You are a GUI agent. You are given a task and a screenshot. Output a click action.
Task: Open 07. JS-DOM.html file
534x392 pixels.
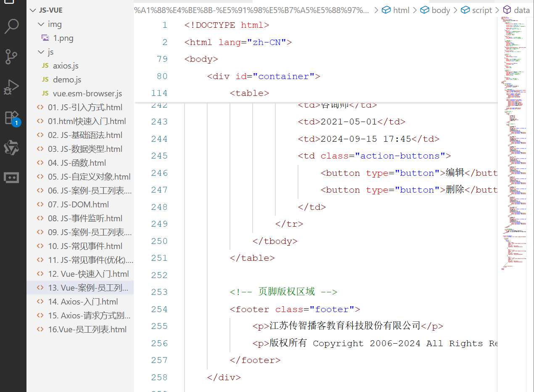point(80,204)
